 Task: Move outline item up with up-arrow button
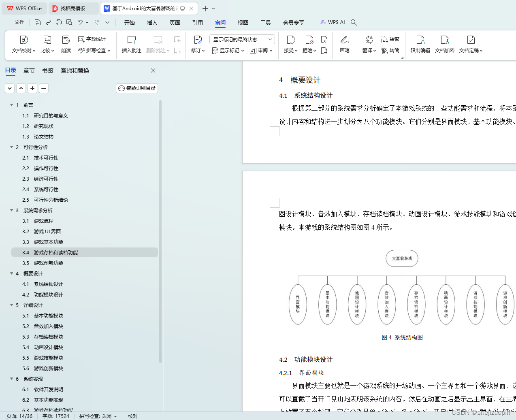(x=21, y=88)
